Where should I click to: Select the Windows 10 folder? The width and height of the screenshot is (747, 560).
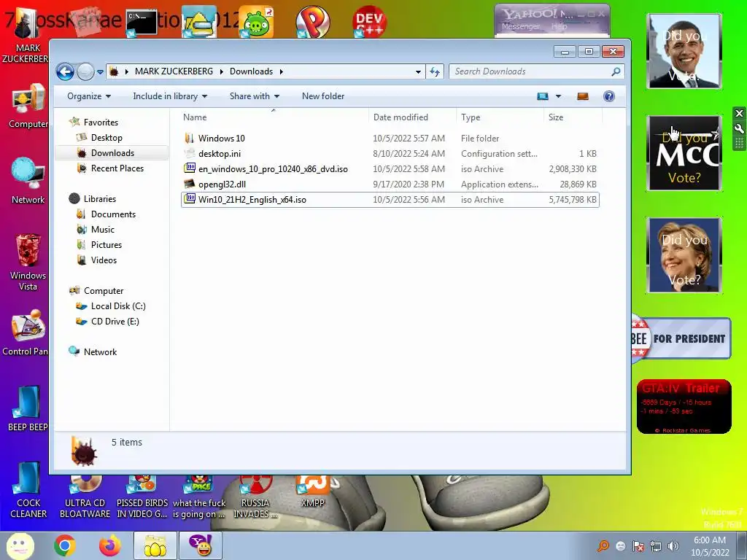tap(390, 139)
